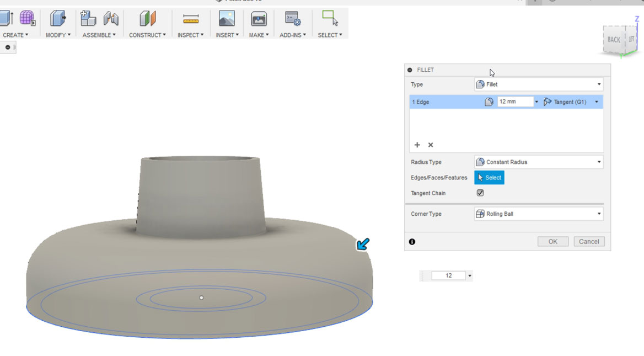Select the Measure ruler icon
644x356 pixels.
pos(191,19)
